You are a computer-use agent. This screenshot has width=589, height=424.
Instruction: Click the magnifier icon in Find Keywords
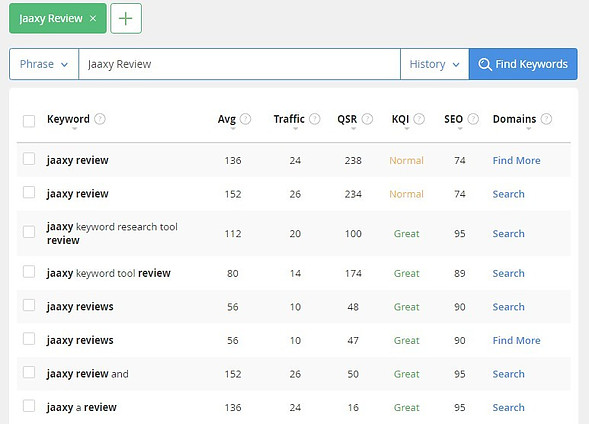click(x=485, y=64)
